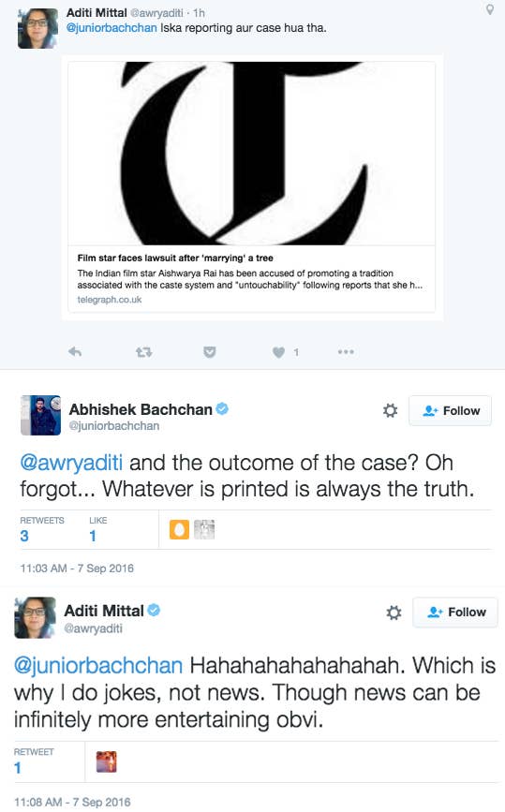The image size is (505, 812).
Task: Open @juniorbachchan mention in top tweet
Action: pyautogui.click(x=111, y=28)
